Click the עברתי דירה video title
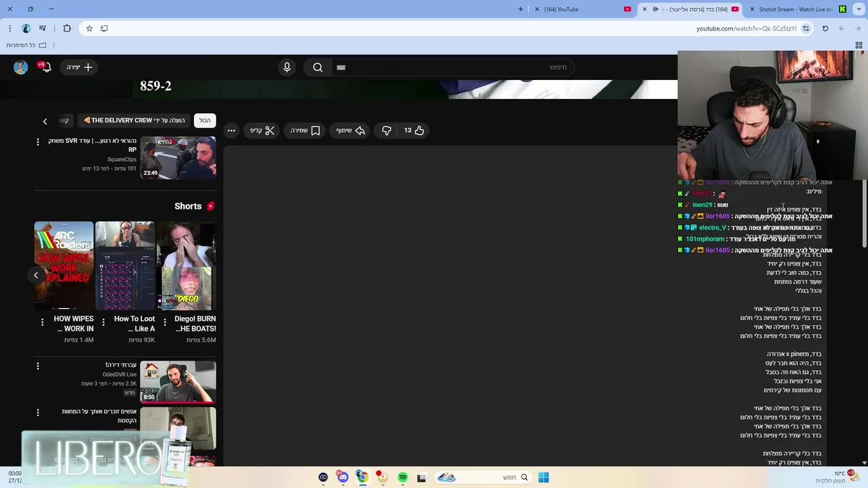The height and width of the screenshot is (488, 868). pyautogui.click(x=121, y=365)
